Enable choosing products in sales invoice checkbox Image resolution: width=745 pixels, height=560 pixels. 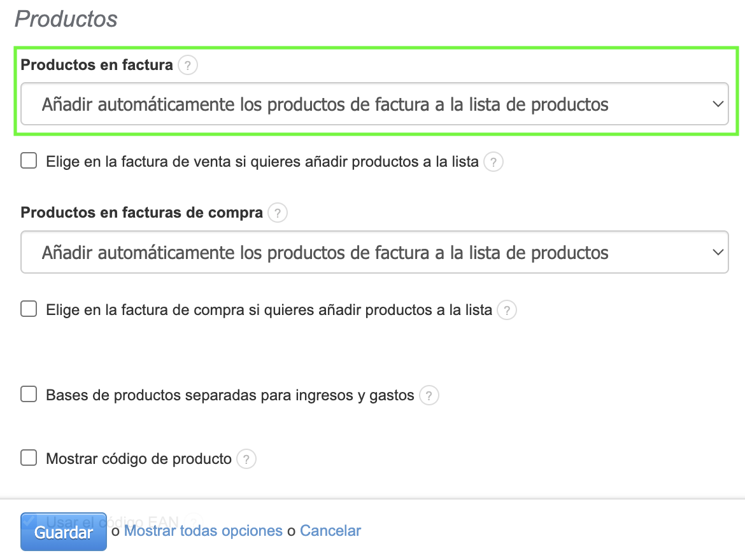[x=29, y=162]
